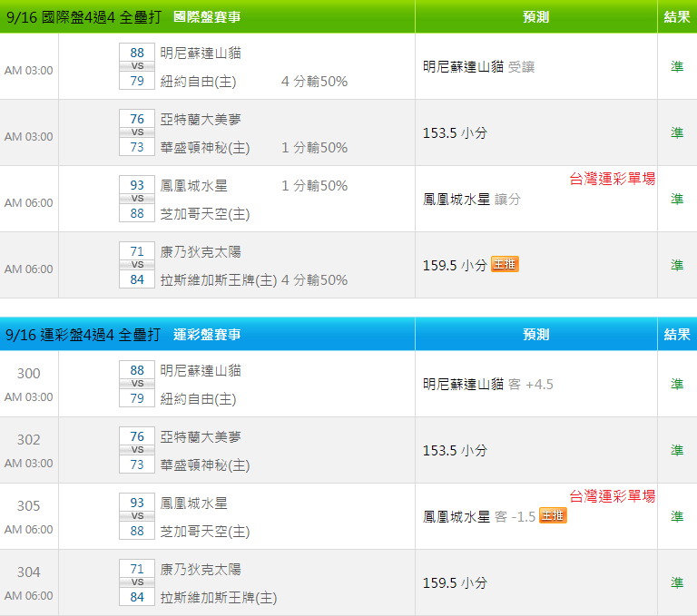The width and height of the screenshot is (697, 616).
Task: Click score 79 of 紐約自由 in 國際盤 table
Action: pos(137,81)
